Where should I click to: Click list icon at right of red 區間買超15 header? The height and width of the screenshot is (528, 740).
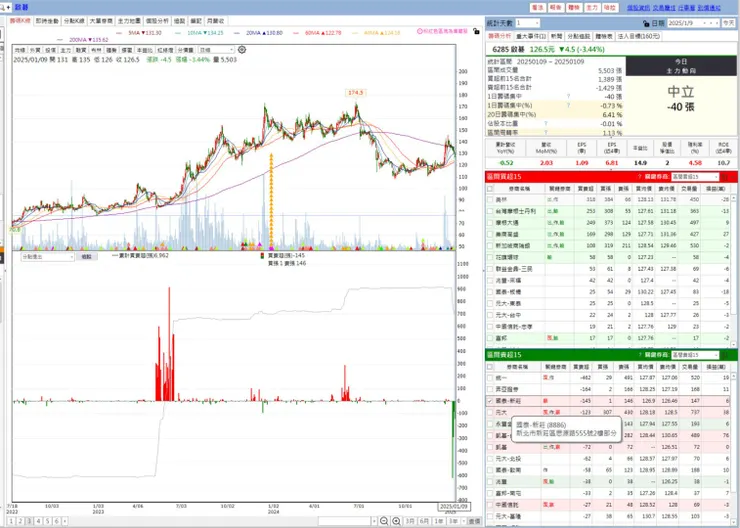tap(725, 177)
